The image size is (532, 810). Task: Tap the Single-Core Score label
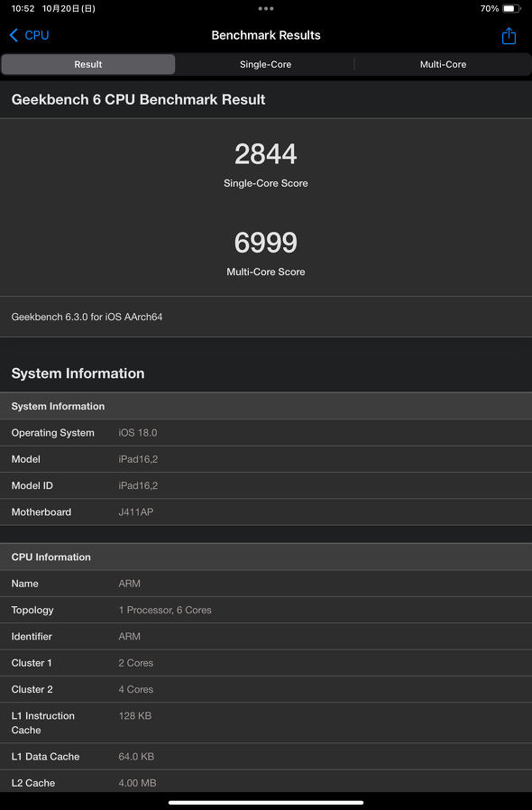click(x=265, y=183)
